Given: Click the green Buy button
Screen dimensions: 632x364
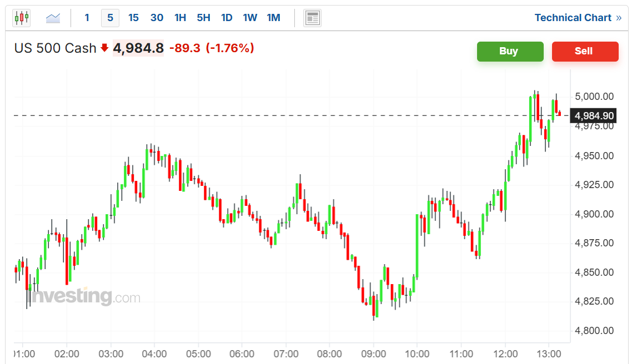Looking at the screenshot, I should click(x=510, y=52).
